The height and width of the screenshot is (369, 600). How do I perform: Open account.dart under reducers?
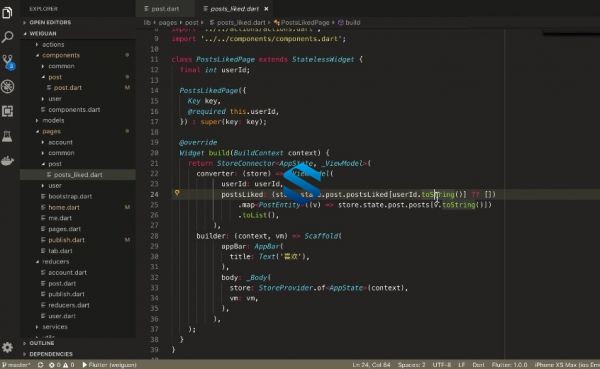[x=67, y=273]
